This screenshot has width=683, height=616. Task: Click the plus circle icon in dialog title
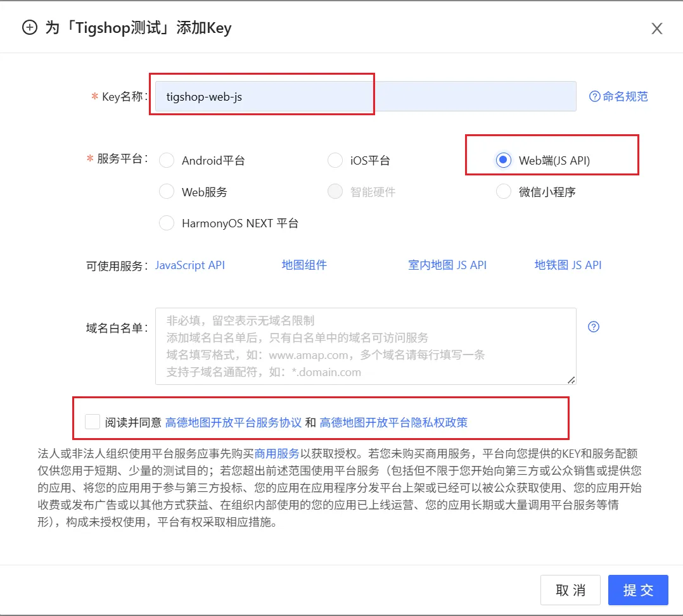coord(30,28)
